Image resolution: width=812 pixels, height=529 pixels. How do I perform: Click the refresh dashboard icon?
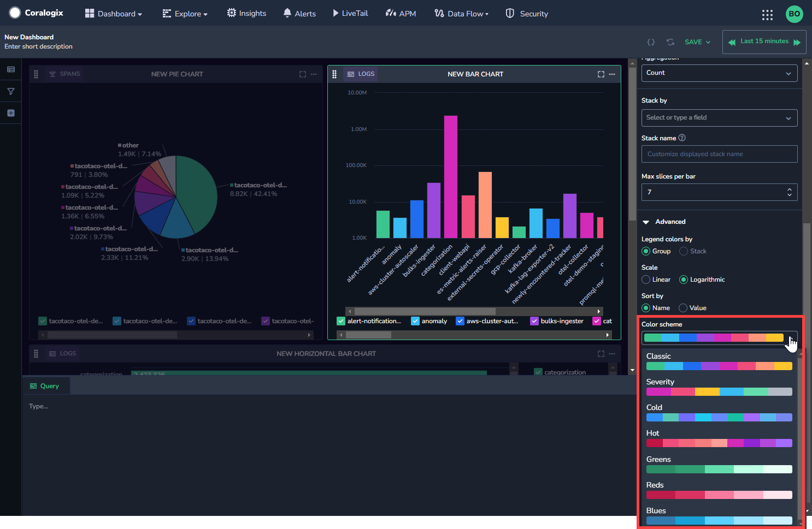670,42
